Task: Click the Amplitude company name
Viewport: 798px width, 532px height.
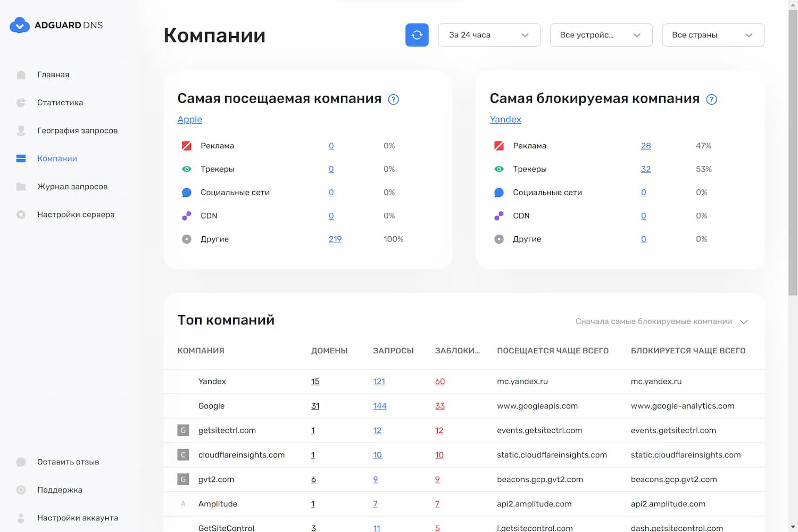Action: pyautogui.click(x=218, y=504)
